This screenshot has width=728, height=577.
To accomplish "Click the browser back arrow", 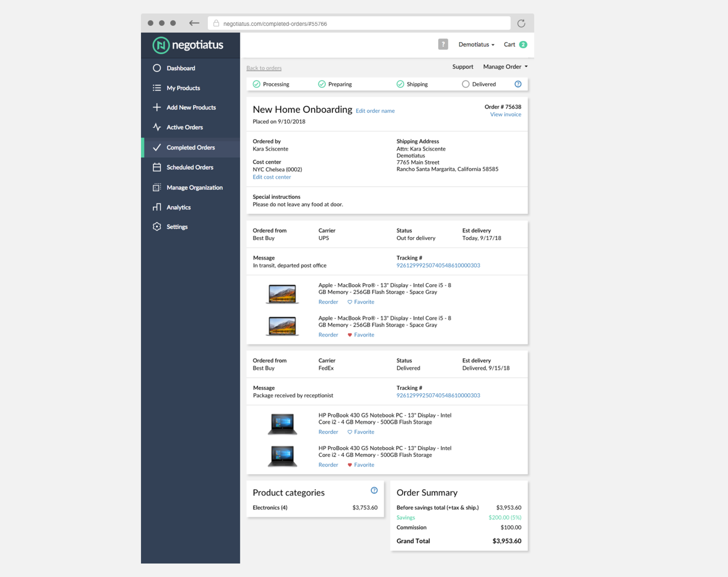I will pyautogui.click(x=194, y=23).
